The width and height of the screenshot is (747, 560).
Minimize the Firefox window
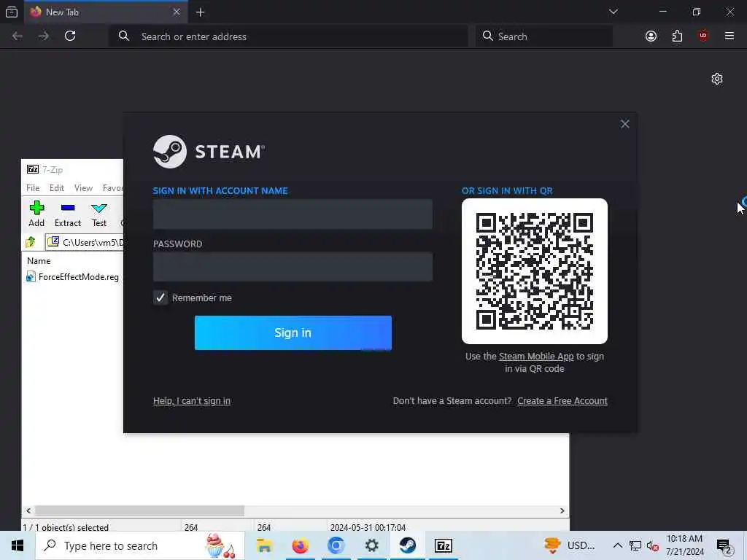pos(662,12)
